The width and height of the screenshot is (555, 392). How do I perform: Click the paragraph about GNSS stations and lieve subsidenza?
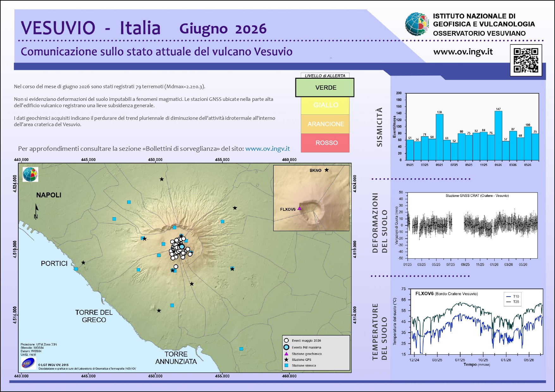pyautogui.click(x=144, y=102)
